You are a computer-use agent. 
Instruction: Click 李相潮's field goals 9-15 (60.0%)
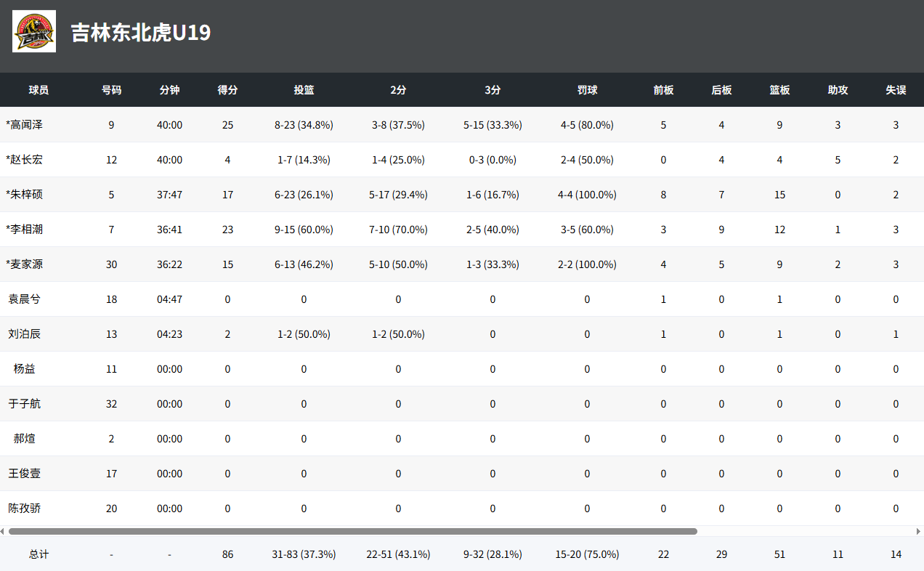304,230
